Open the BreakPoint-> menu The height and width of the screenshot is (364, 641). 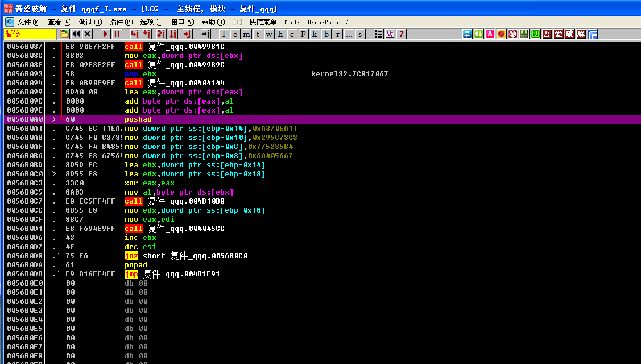point(328,22)
